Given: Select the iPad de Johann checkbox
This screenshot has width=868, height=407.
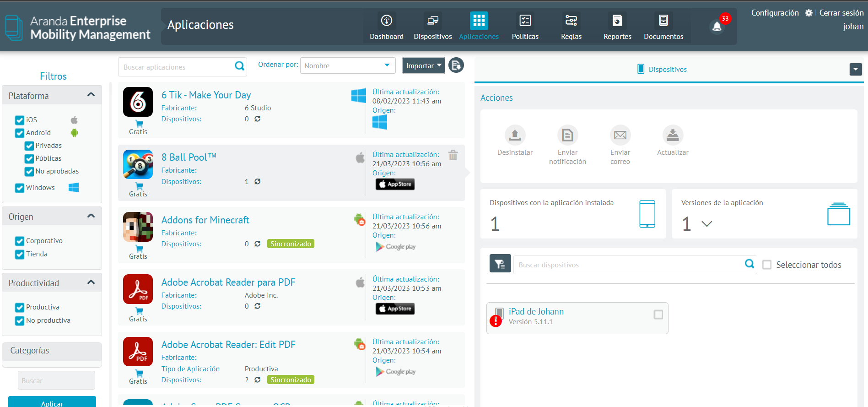Looking at the screenshot, I should 658,315.
